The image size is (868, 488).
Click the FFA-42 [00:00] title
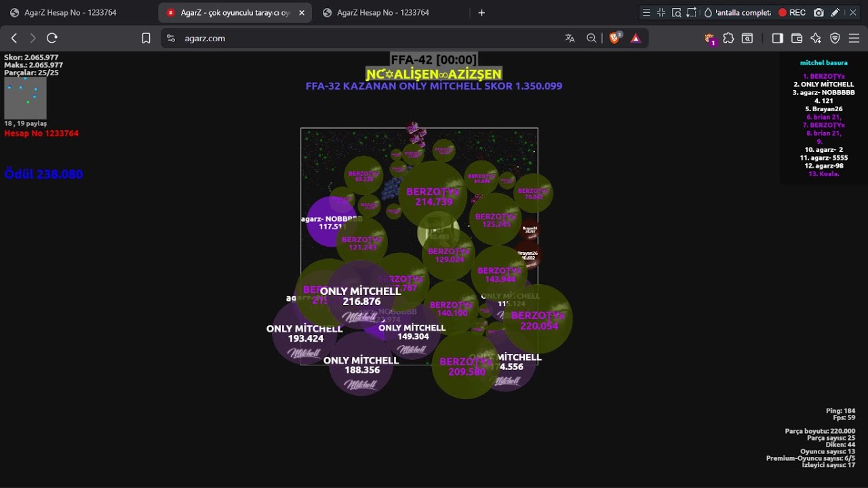click(434, 60)
